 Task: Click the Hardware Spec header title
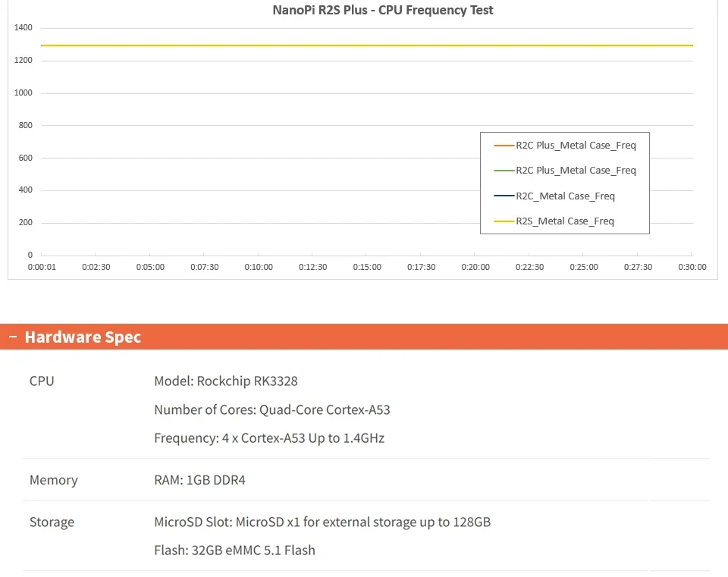tap(83, 337)
